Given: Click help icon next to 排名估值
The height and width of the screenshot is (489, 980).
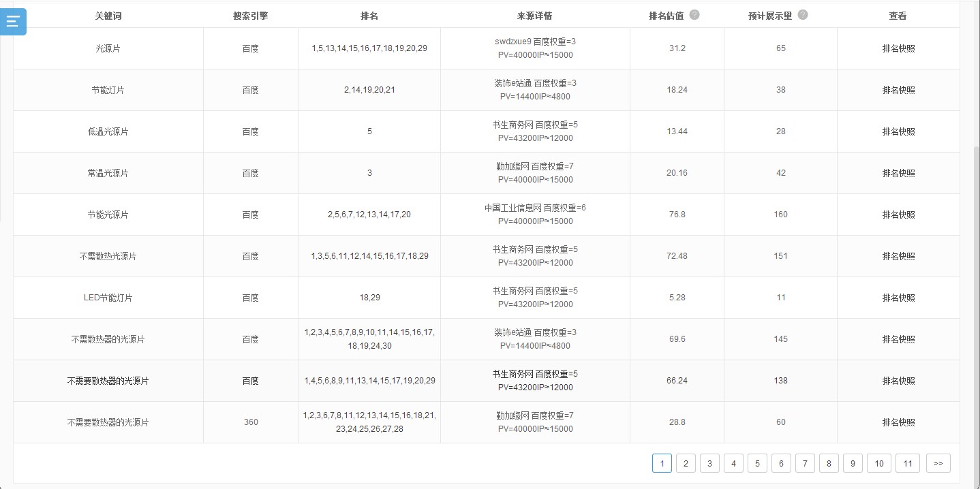Looking at the screenshot, I should click(x=694, y=15).
